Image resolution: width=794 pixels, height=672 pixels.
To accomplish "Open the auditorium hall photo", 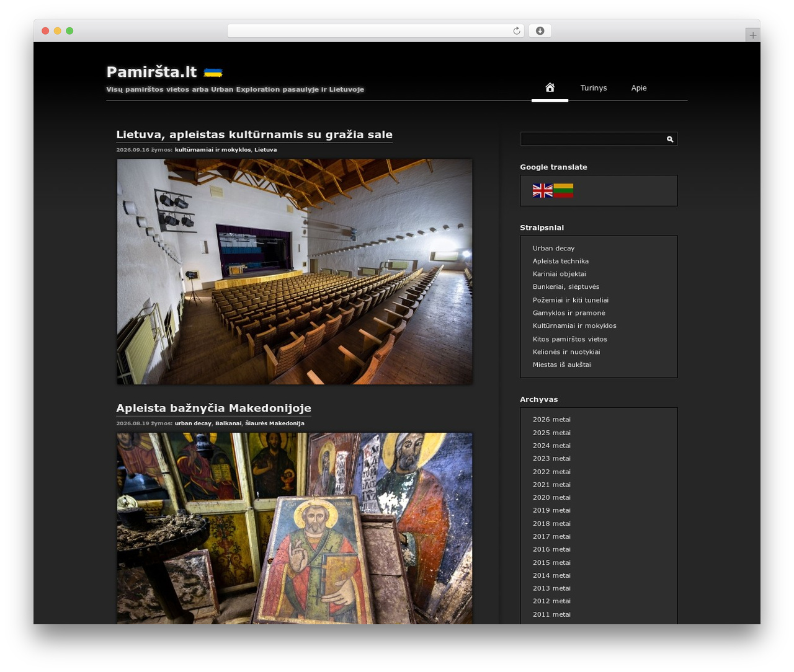I will [295, 272].
